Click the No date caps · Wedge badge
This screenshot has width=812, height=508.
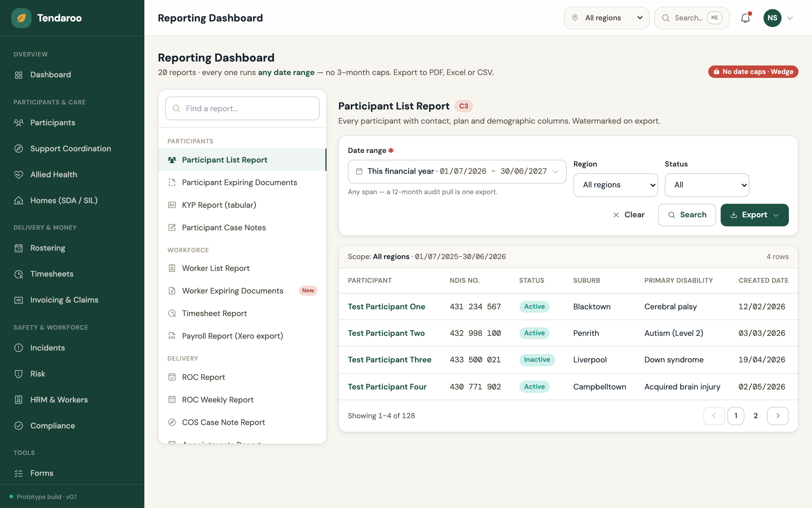click(753, 72)
